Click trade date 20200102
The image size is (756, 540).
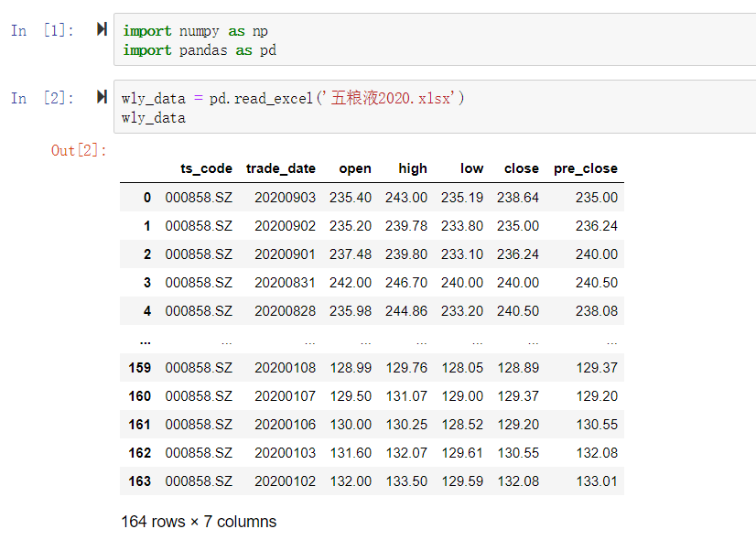pyautogui.click(x=285, y=481)
